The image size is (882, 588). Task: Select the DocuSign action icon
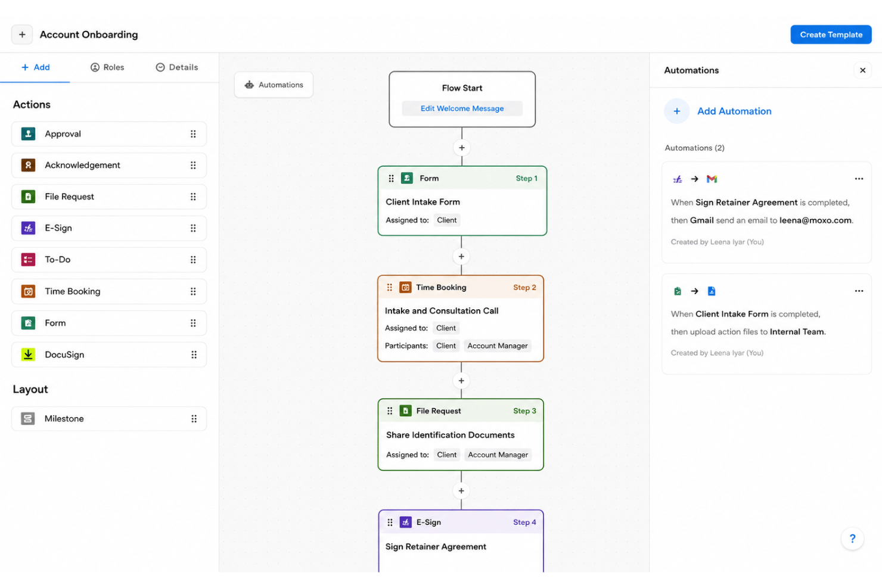[x=28, y=354]
